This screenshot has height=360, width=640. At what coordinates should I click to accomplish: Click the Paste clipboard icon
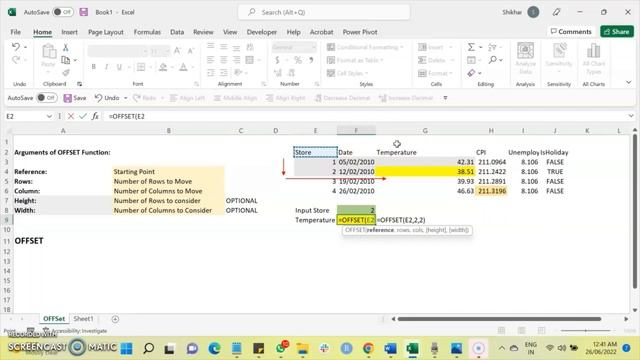49,52
